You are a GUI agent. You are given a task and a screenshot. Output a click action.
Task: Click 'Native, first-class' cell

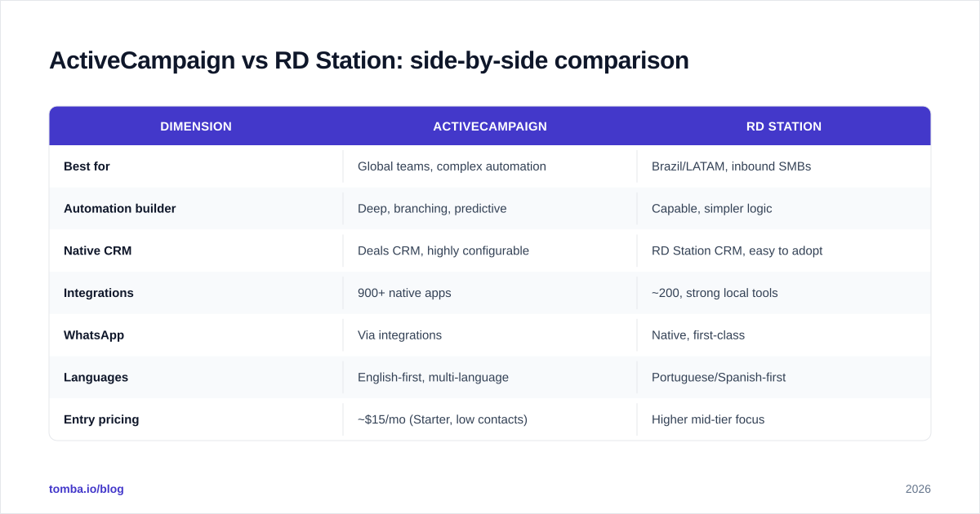click(x=784, y=335)
